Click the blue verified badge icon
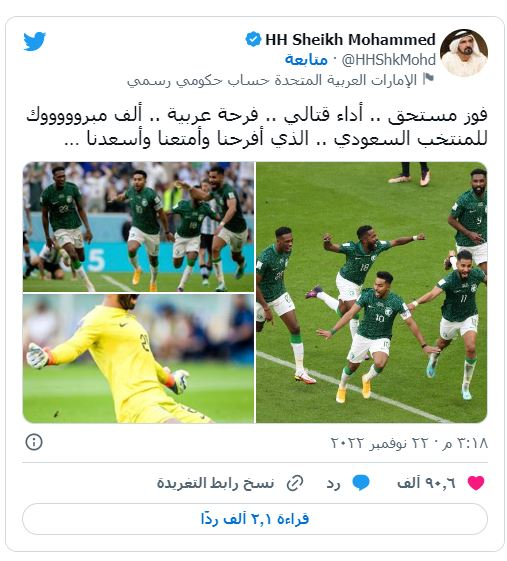Image resolution: width=507 pixels, height=561 pixels. (253, 39)
